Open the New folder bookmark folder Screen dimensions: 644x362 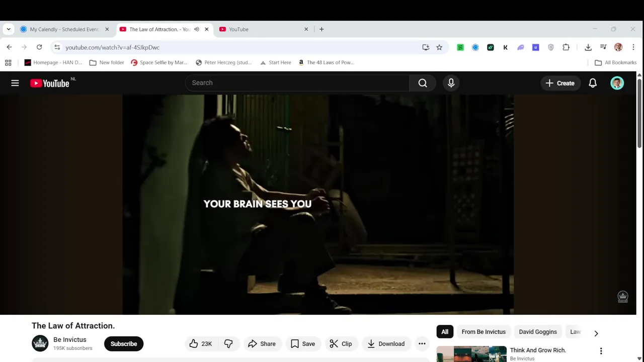tap(107, 62)
